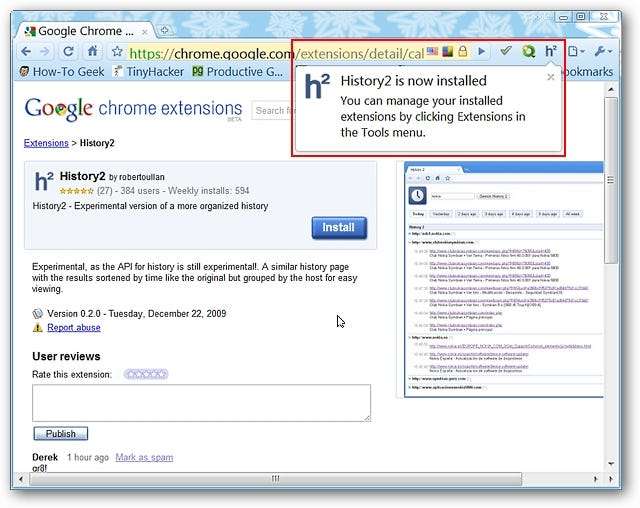Click the warning icon beside Report abuse
Image resolution: width=640 pixels, height=508 pixels.
(x=38, y=328)
